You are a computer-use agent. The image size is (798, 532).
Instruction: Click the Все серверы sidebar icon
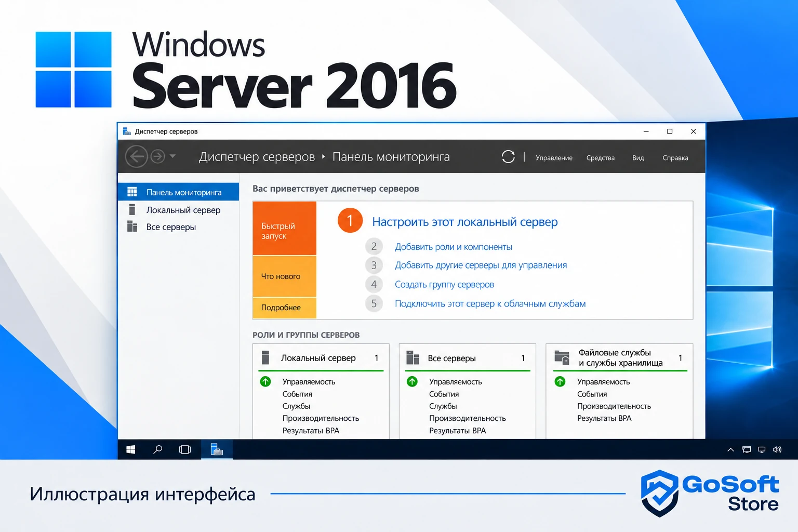pyautogui.click(x=132, y=227)
